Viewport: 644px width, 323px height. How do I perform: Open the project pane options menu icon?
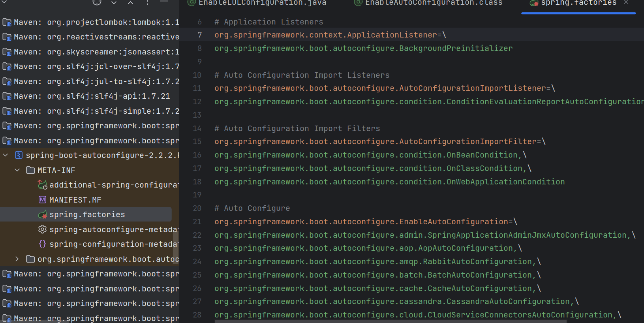(147, 2)
